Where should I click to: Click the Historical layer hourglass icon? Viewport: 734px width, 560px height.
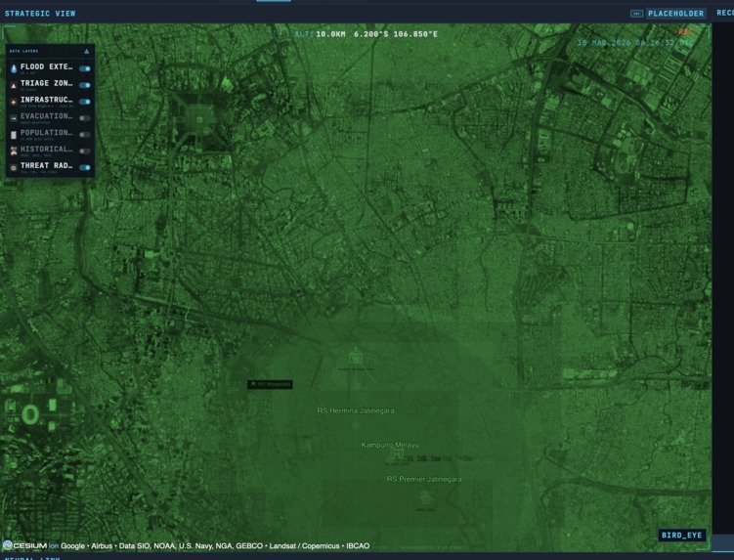point(14,151)
